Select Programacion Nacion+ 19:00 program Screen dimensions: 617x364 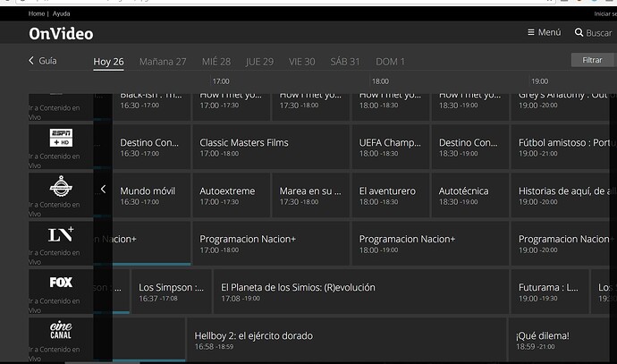pyautogui.click(x=564, y=243)
